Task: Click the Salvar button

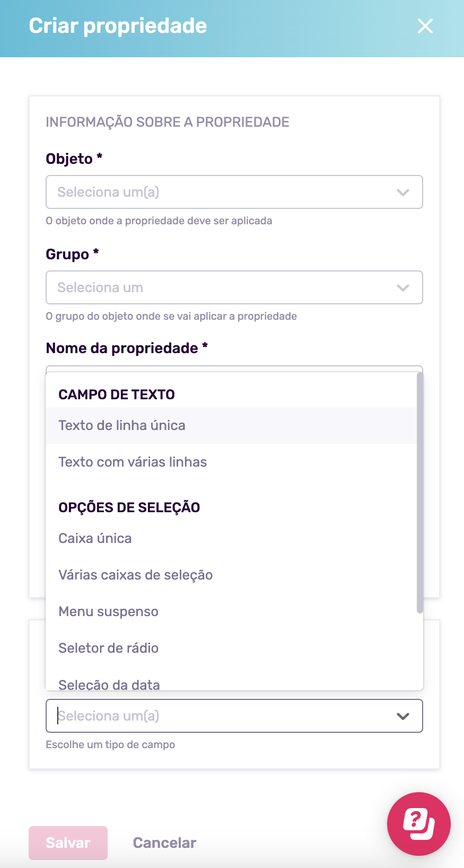Action: coord(67,843)
